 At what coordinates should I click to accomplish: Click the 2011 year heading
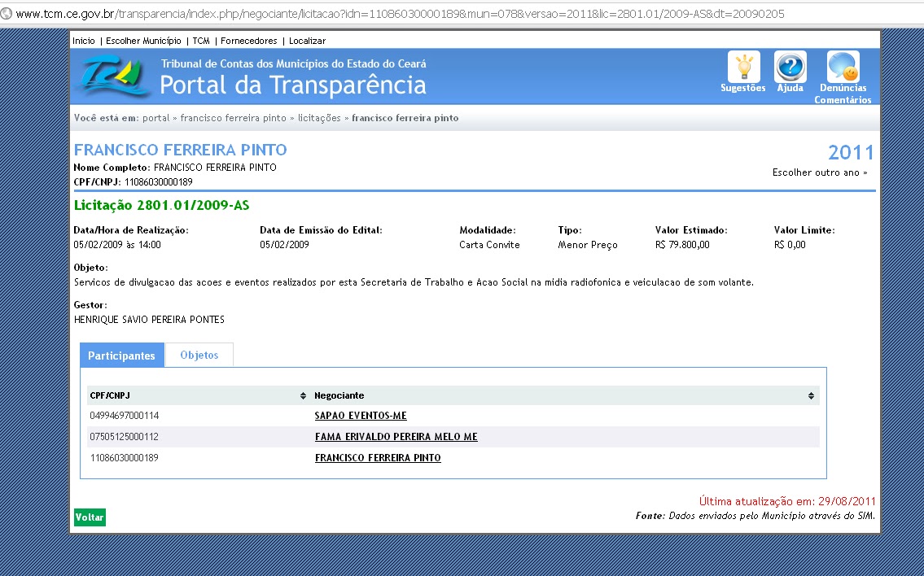851,152
